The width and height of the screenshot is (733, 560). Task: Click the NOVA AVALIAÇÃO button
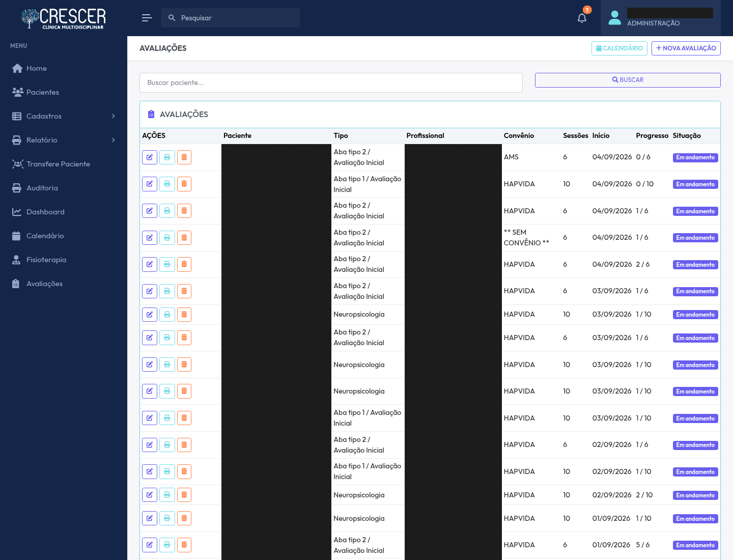point(686,48)
